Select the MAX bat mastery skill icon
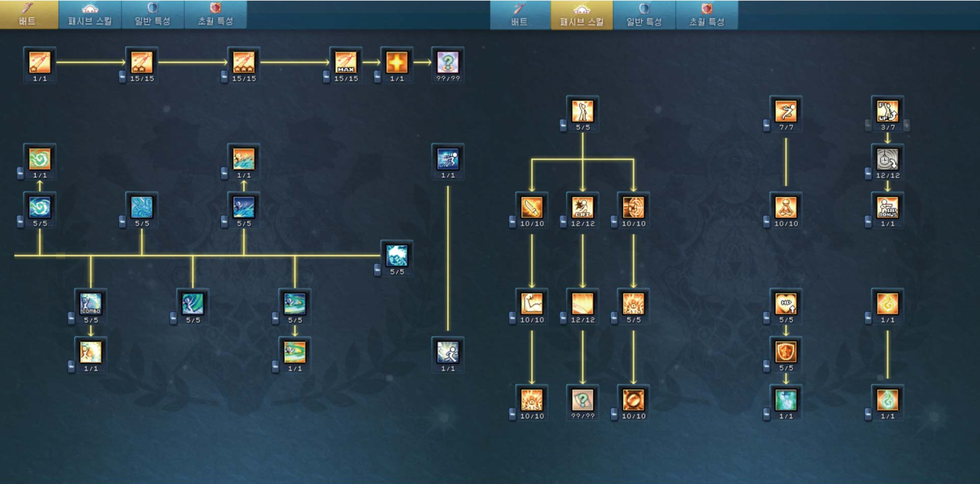Viewport: 980px width, 484px height. (x=346, y=62)
